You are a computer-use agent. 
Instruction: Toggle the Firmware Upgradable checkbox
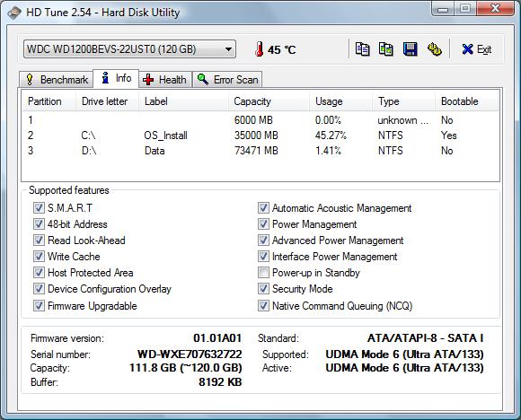(39, 305)
